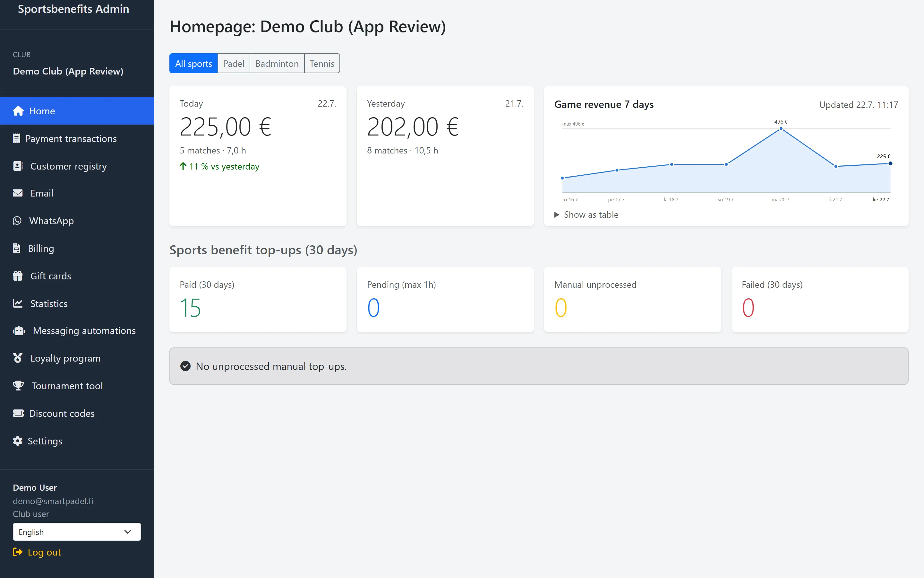The width and height of the screenshot is (924, 578).
Task: Click today's revenue 225,00 €
Action: (225, 127)
